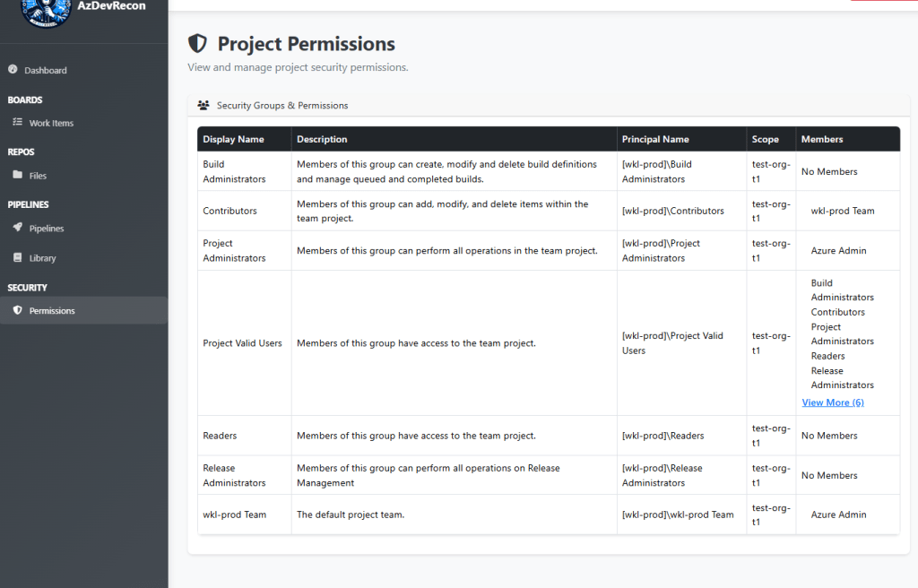
Task: Click the Permissions shield icon in sidebar
Action: coord(18,310)
